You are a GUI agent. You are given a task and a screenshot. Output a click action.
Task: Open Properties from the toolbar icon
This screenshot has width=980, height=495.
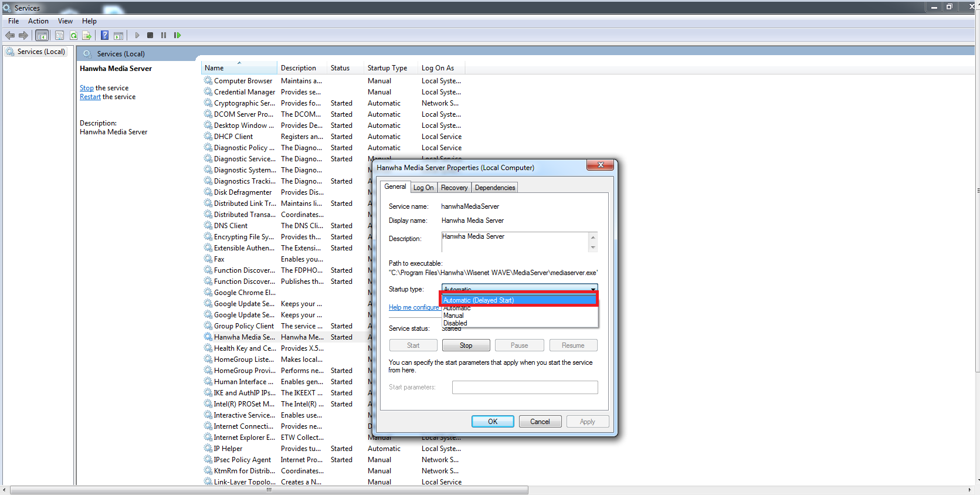pyautogui.click(x=59, y=35)
